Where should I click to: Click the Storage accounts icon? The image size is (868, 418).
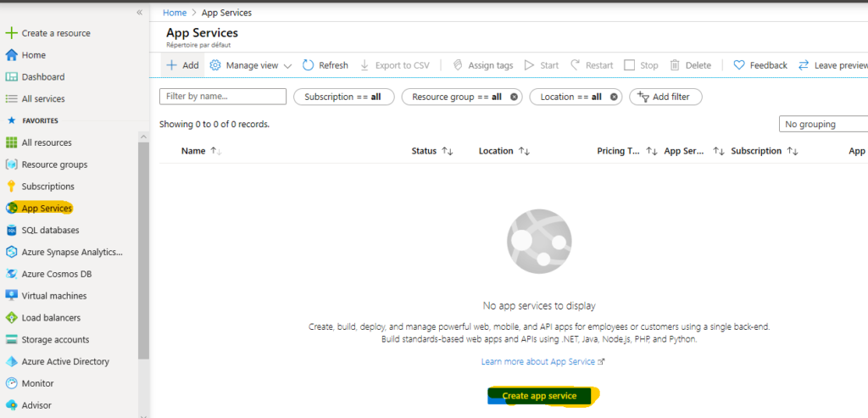tap(11, 339)
